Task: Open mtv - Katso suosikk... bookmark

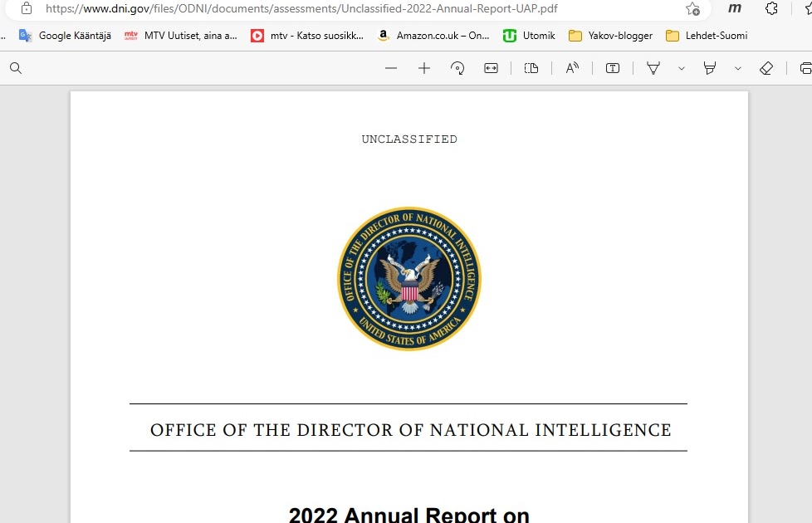Action: coord(307,35)
